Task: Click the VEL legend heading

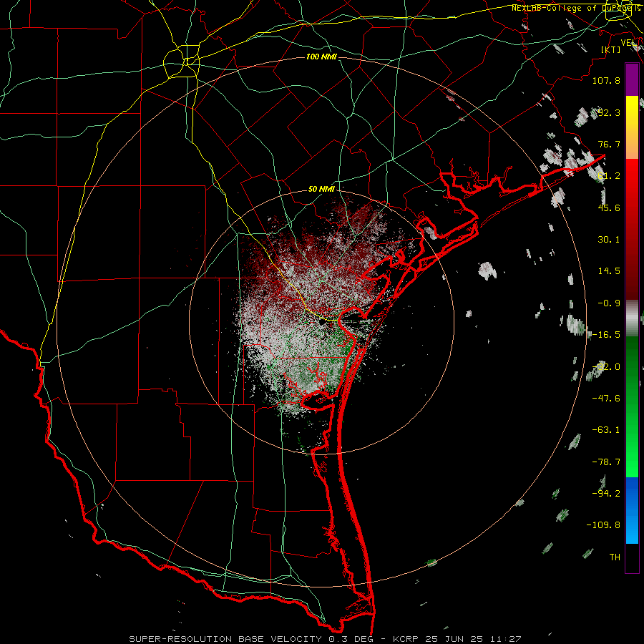Action: tap(629, 42)
